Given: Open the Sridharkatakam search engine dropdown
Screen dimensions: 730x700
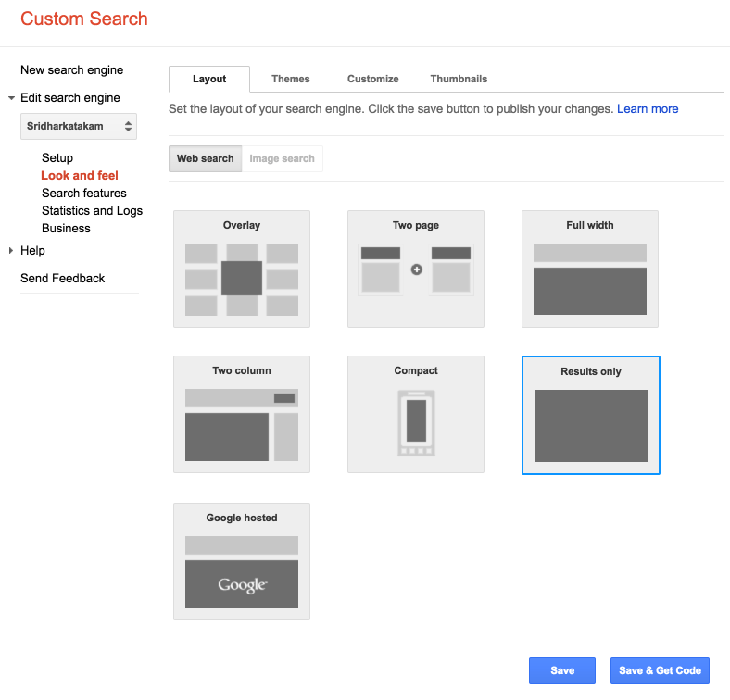Looking at the screenshot, I should coord(79,126).
